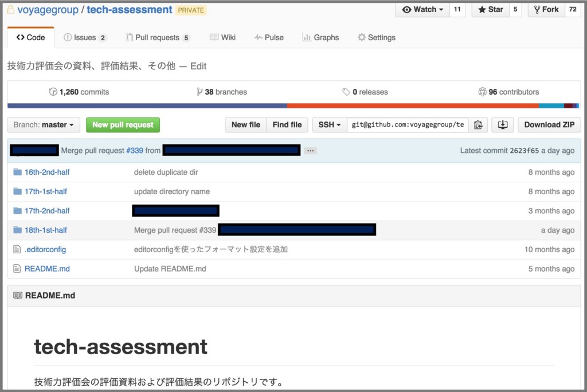Edit the repository description

[x=198, y=66]
